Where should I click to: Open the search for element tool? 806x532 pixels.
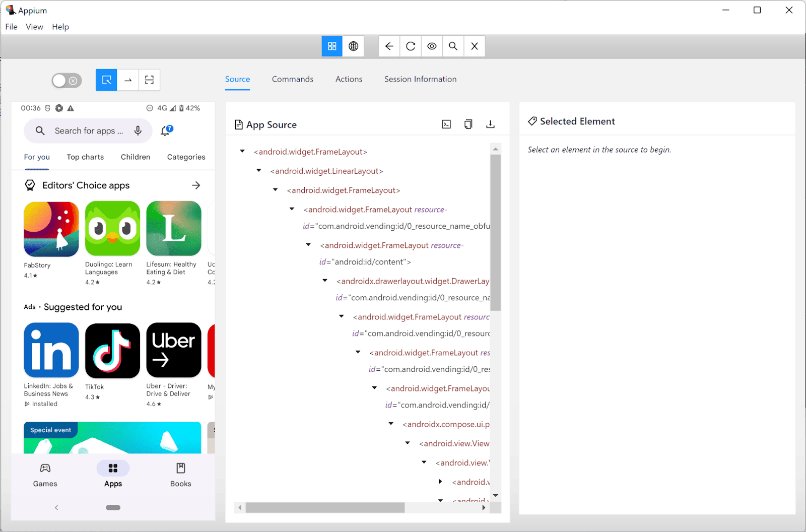pos(453,46)
